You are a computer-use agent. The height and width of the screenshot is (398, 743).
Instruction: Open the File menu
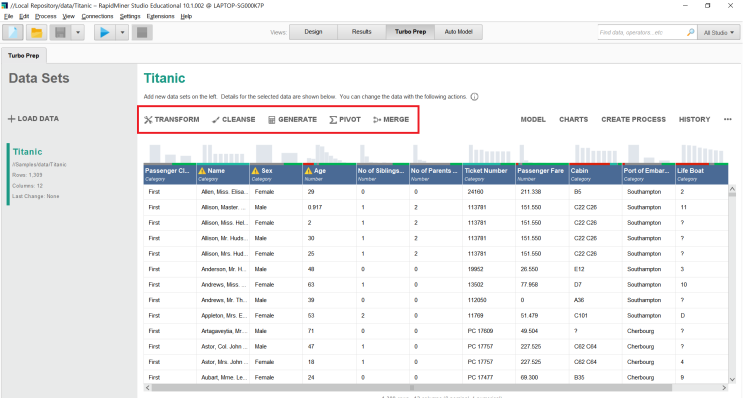click(x=9, y=16)
